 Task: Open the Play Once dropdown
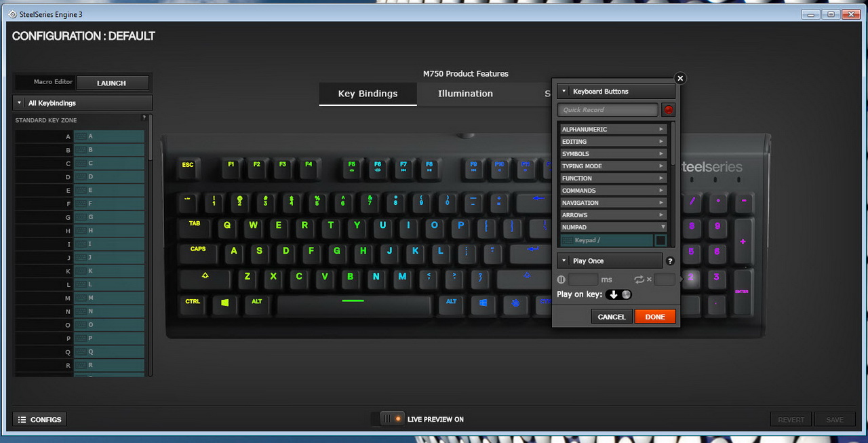point(609,261)
